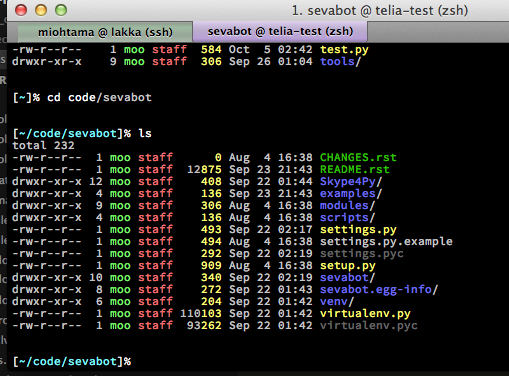
Task: Click the directory name sevabot/ in the listing
Action: (348, 277)
